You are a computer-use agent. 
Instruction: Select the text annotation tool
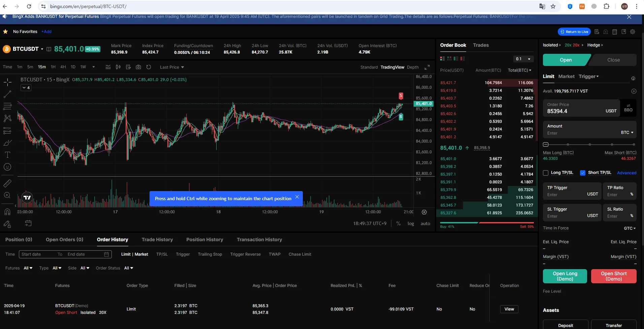click(7, 155)
